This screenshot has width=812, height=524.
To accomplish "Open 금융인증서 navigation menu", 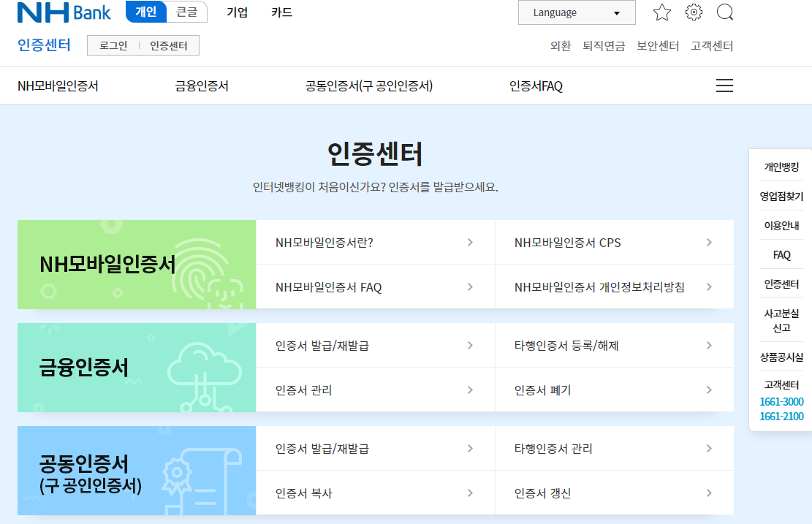I will [202, 86].
